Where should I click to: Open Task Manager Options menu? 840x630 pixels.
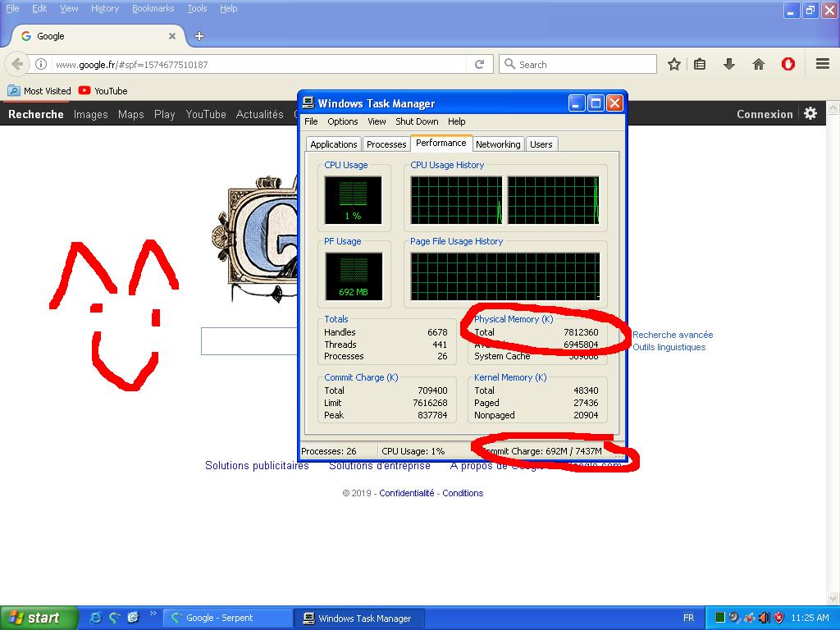pyautogui.click(x=343, y=121)
